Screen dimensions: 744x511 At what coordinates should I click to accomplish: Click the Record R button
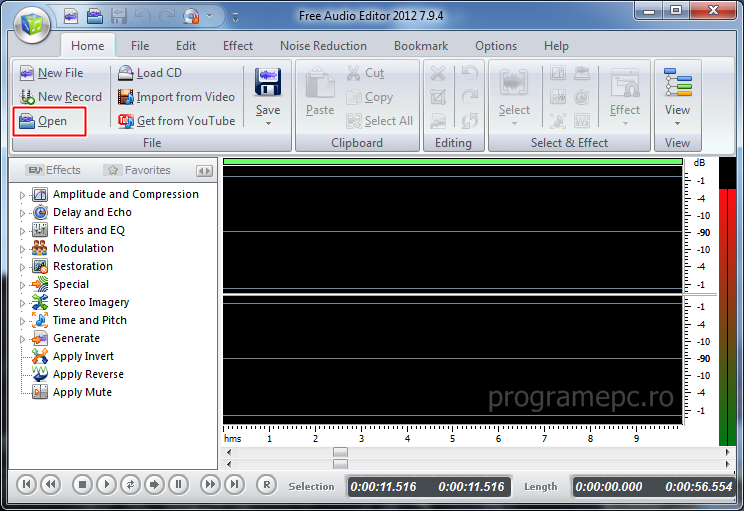click(267, 484)
